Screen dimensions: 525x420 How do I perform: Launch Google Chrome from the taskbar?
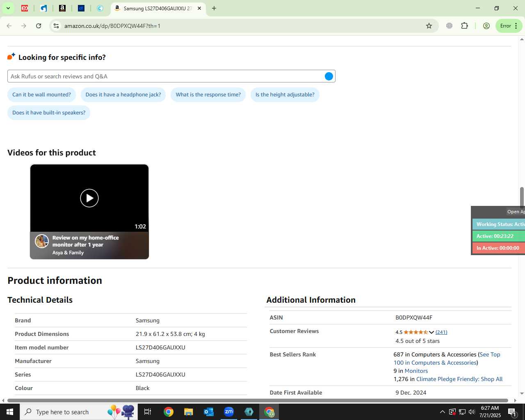169,412
